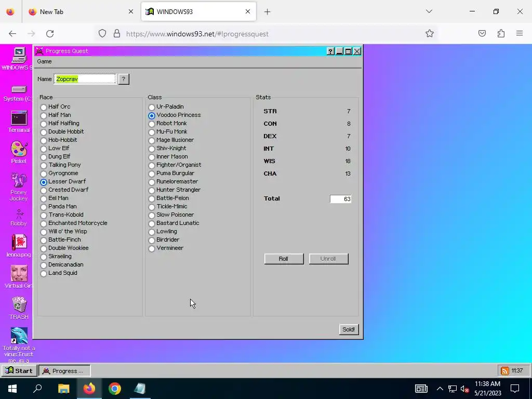Click the Name input field with Zopcrav

pos(85,79)
